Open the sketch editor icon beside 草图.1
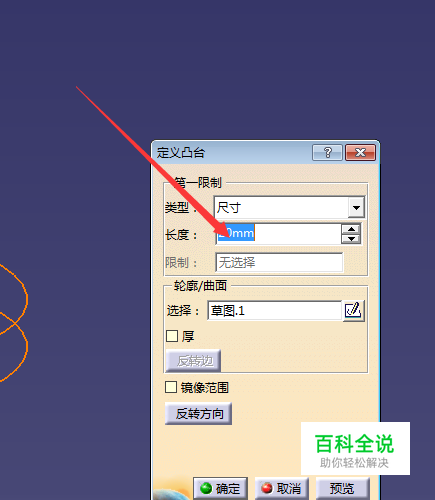This screenshot has height=500, width=435. click(x=354, y=311)
